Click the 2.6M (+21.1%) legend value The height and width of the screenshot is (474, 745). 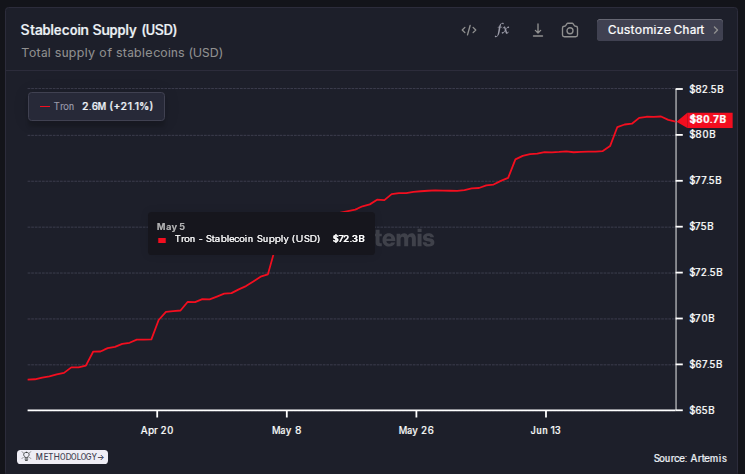pos(117,106)
